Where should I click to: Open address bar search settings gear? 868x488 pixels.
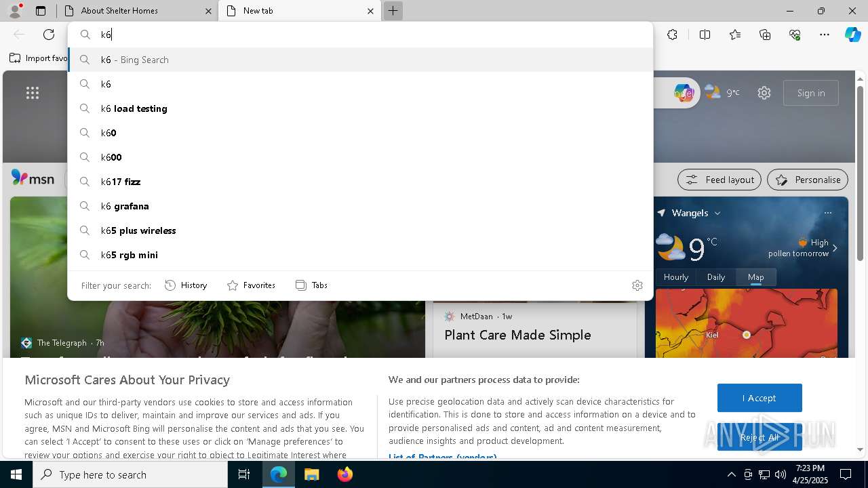click(x=637, y=285)
